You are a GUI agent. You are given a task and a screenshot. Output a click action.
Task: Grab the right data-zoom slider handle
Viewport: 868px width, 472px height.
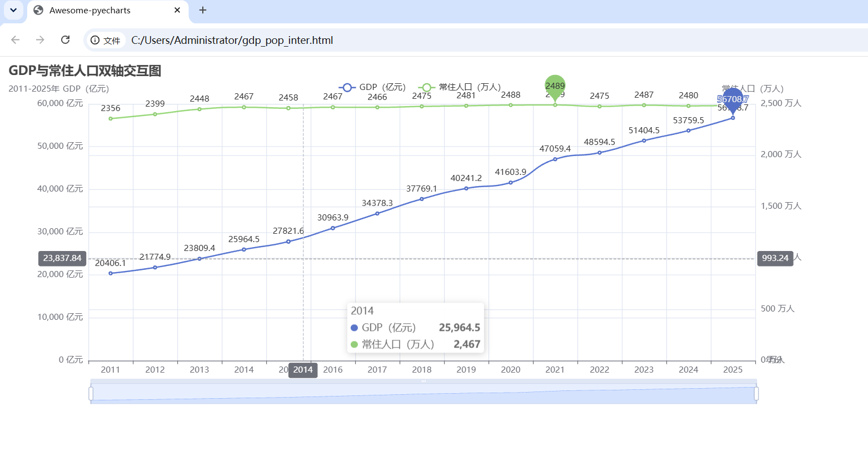click(756, 394)
